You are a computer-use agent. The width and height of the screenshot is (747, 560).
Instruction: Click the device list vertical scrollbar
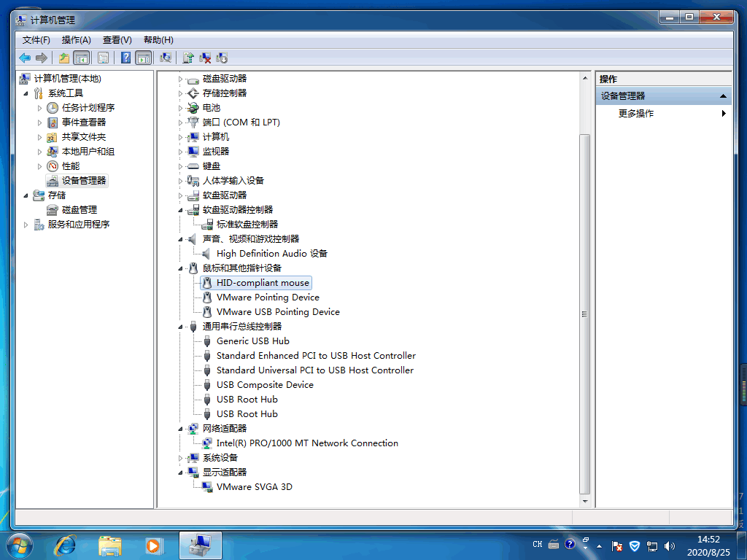[x=584, y=314]
